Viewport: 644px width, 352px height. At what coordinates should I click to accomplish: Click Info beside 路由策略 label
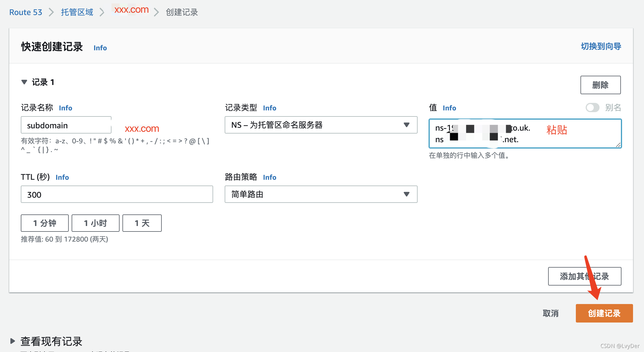[269, 177]
